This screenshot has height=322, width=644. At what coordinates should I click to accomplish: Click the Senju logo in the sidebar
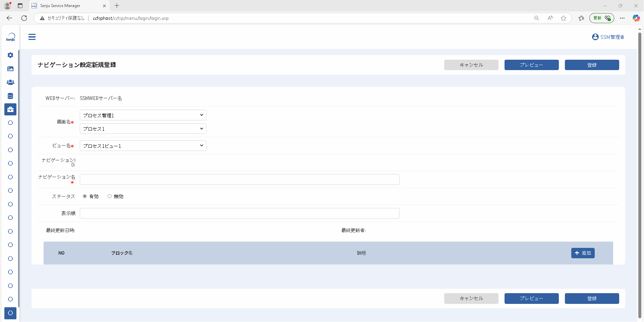coord(10,37)
